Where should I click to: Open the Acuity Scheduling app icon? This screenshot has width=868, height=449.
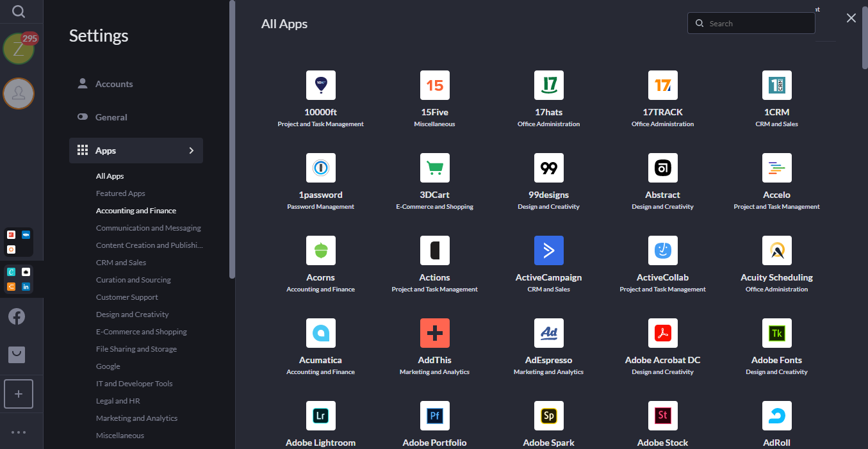pyautogui.click(x=777, y=250)
